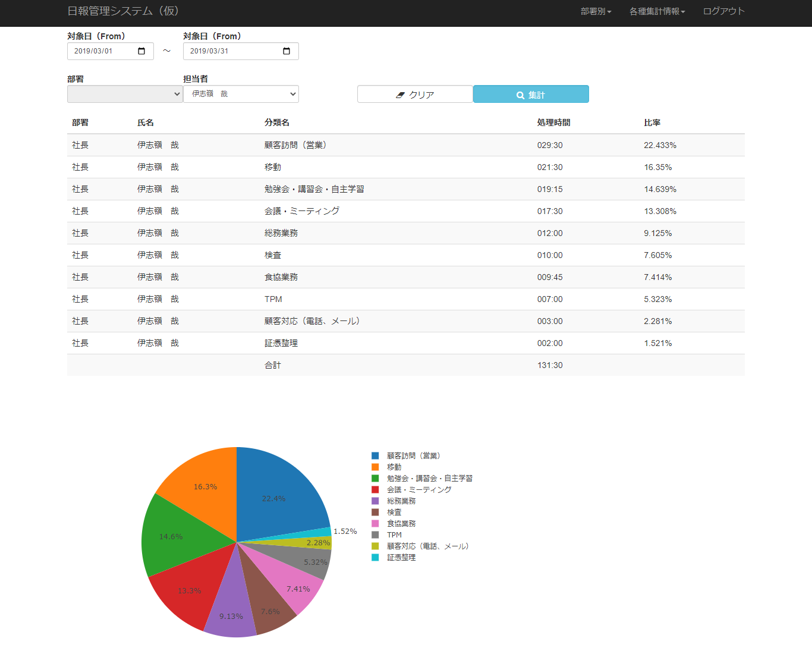Image resolution: width=812 pixels, height=654 pixels.
Task: Click the time value 009:45
Action: [x=550, y=277]
